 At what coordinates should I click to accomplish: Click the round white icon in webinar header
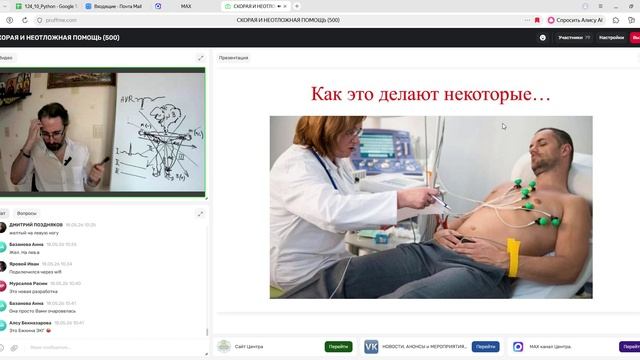542,38
